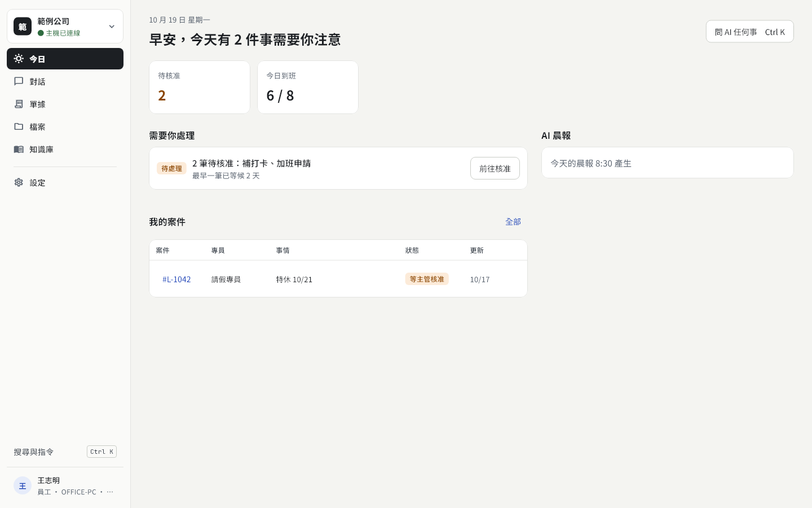Click the 待處理 status tag
Image resolution: width=812 pixels, height=508 pixels.
(171, 168)
